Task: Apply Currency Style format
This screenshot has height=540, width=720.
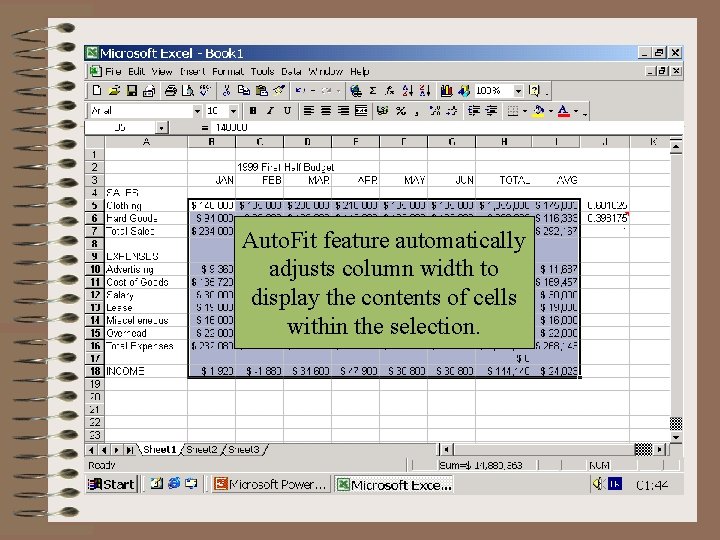Action: pos(382,111)
